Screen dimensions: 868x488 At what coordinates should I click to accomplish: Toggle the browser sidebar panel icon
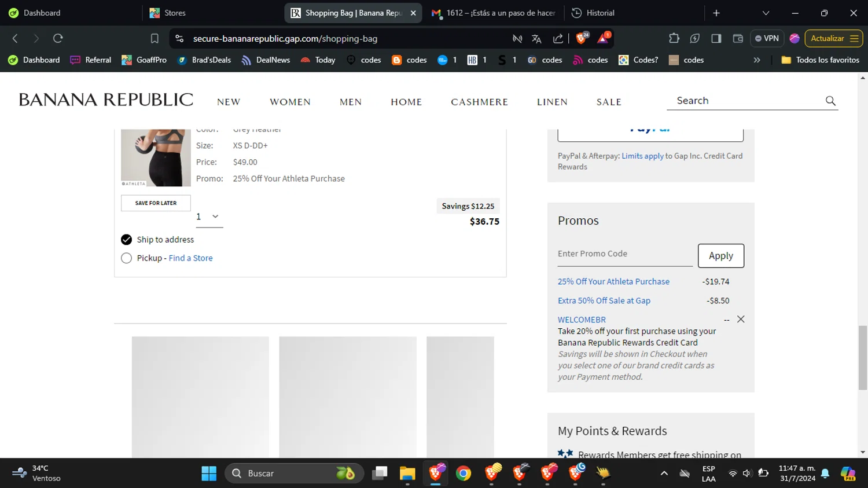point(716,38)
